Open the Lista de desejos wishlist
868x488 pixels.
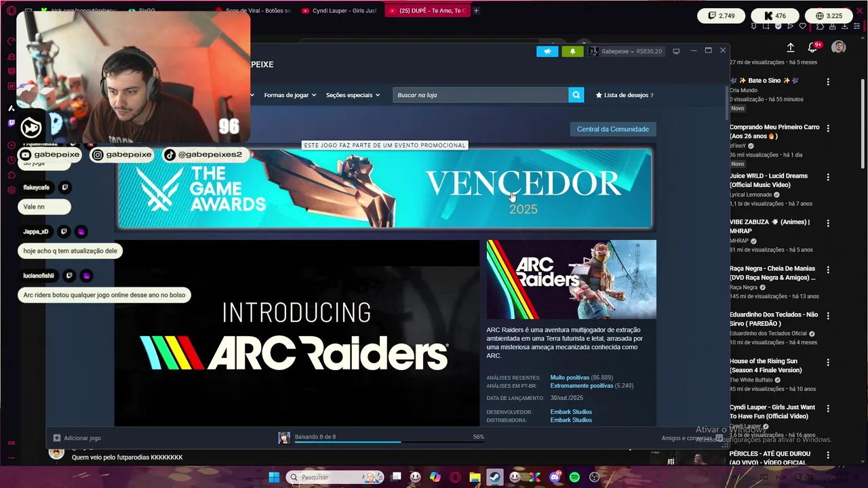pyautogui.click(x=625, y=95)
